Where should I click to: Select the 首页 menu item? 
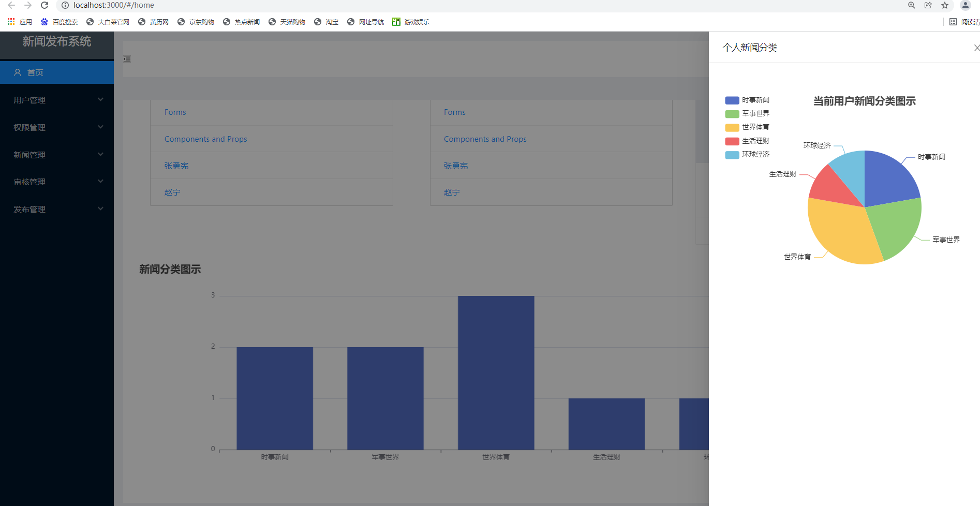click(57, 72)
